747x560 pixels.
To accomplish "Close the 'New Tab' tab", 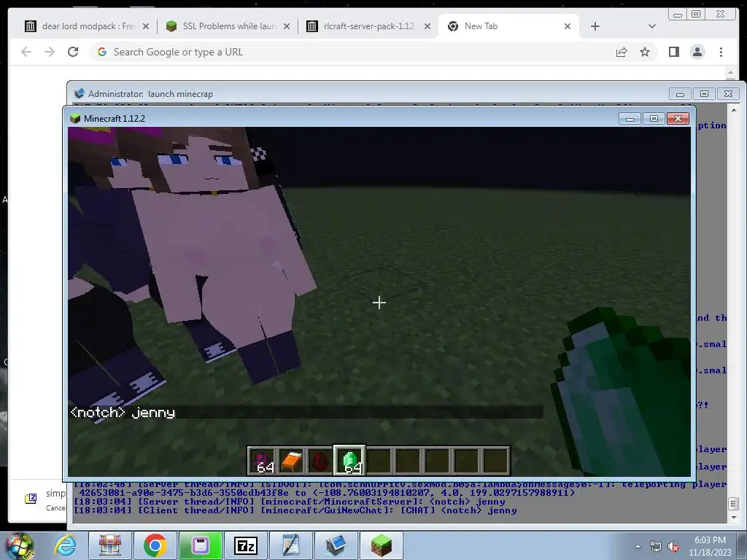I will 568,26.
